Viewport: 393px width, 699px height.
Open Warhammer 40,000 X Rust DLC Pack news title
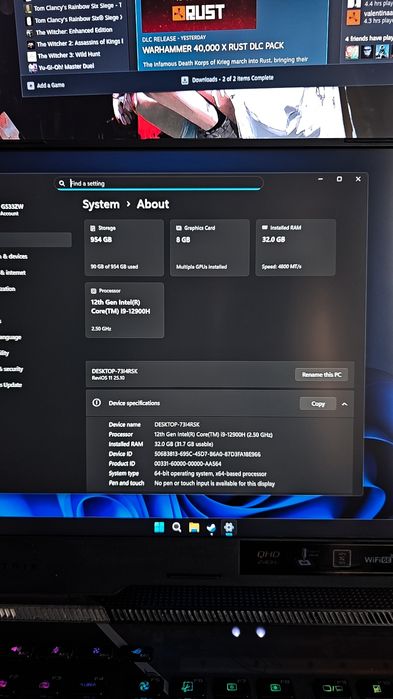tap(213, 48)
